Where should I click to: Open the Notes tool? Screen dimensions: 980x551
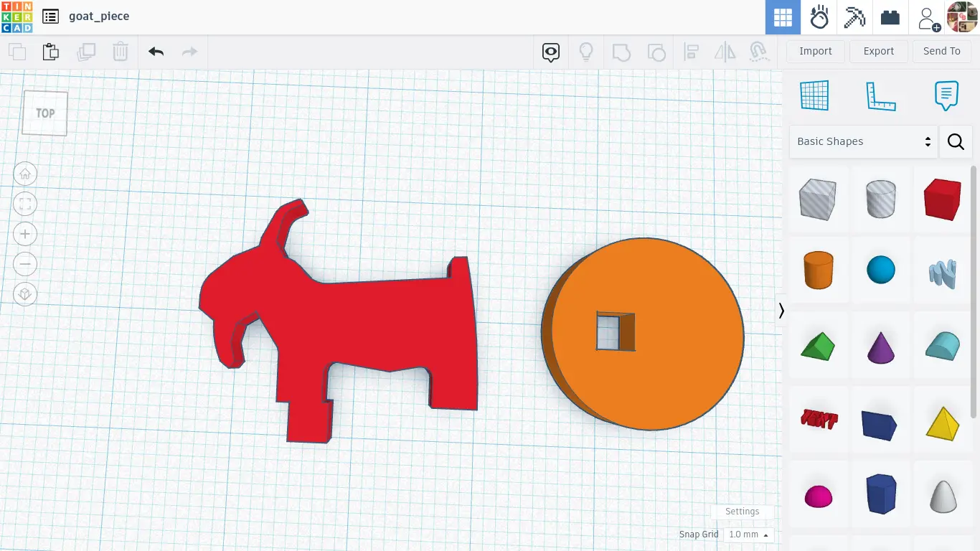(946, 95)
